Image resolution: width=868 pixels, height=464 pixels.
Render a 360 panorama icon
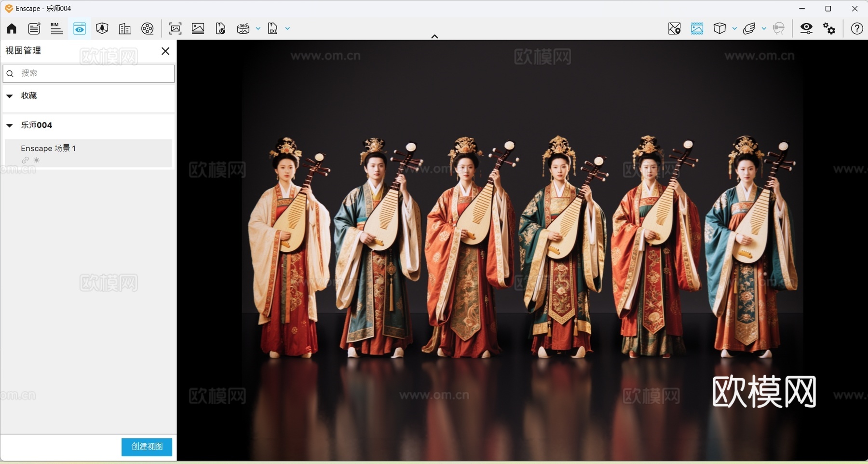[243, 28]
